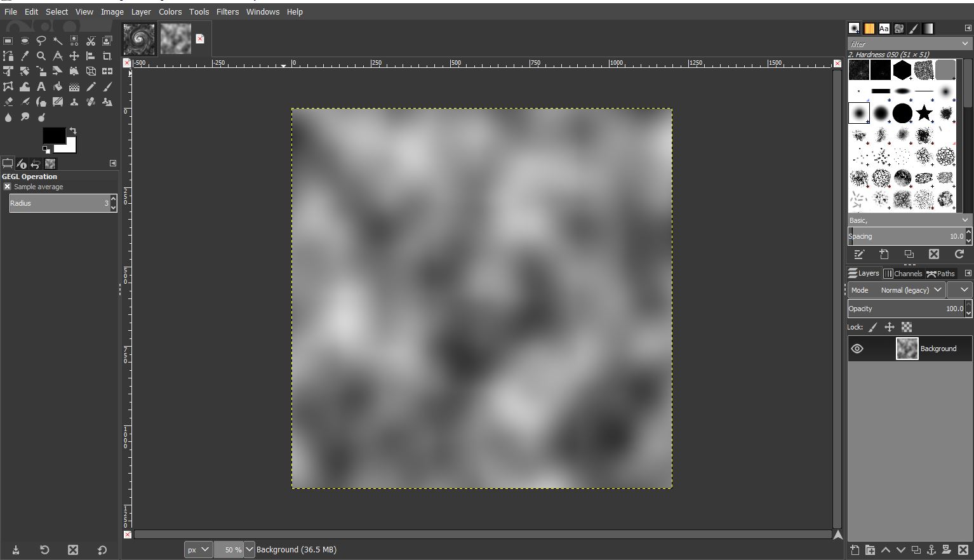The image size is (974, 560).
Task: Activate the Flip tool
Action: pyautogui.click(x=107, y=71)
